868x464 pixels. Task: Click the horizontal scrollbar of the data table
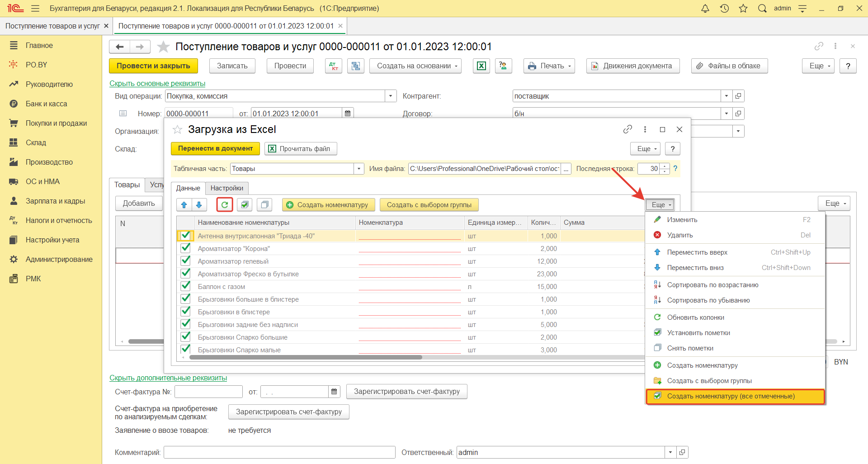(306, 357)
